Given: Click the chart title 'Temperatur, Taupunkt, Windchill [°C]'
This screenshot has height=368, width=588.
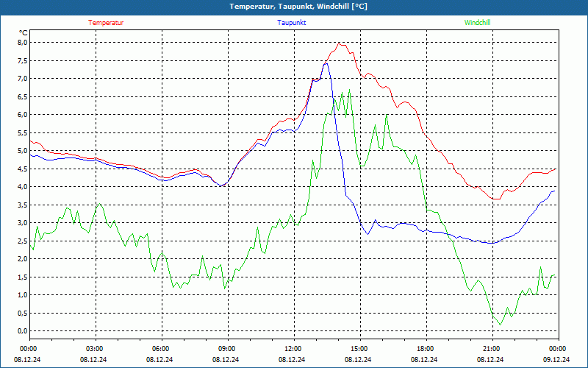Looking at the screenshot, I should [298, 7].
